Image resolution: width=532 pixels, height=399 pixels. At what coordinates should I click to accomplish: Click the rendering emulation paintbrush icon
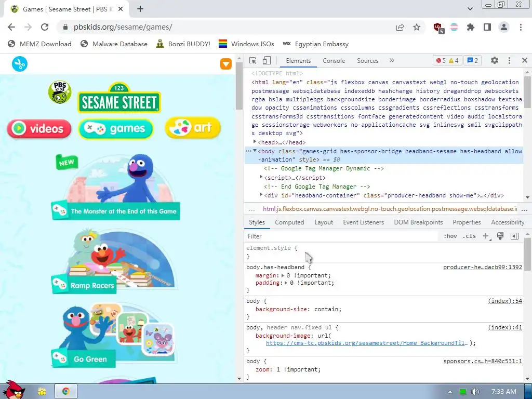(500, 236)
